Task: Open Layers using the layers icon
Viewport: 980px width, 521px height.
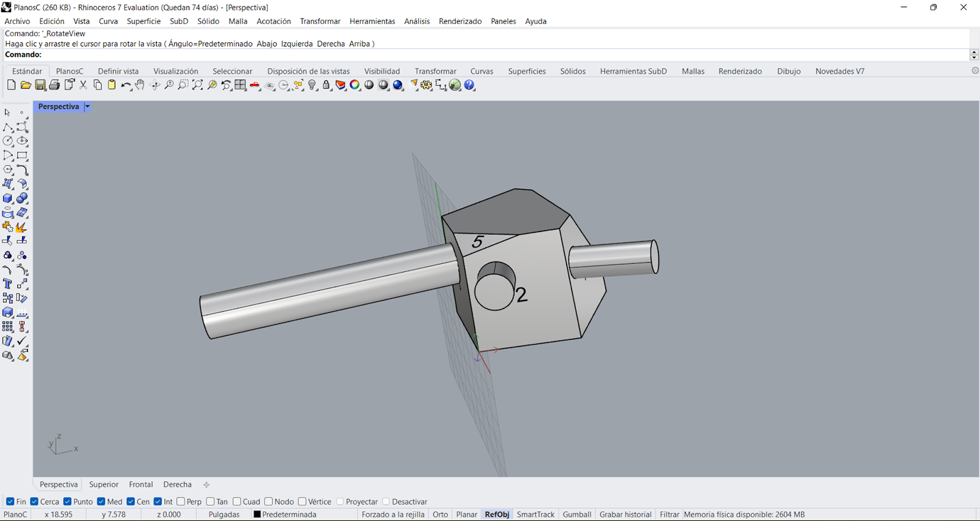Action: click(x=341, y=85)
